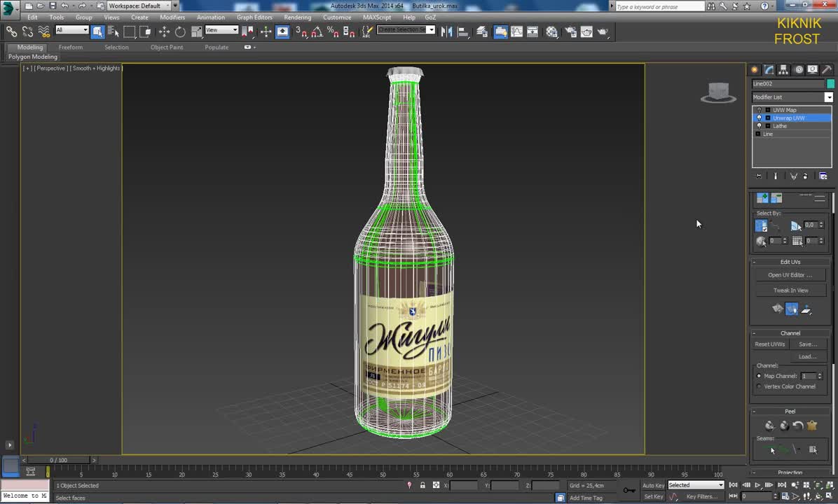Click the Align tool icon
This screenshot has width=838, height=504.
coord(463,32)
